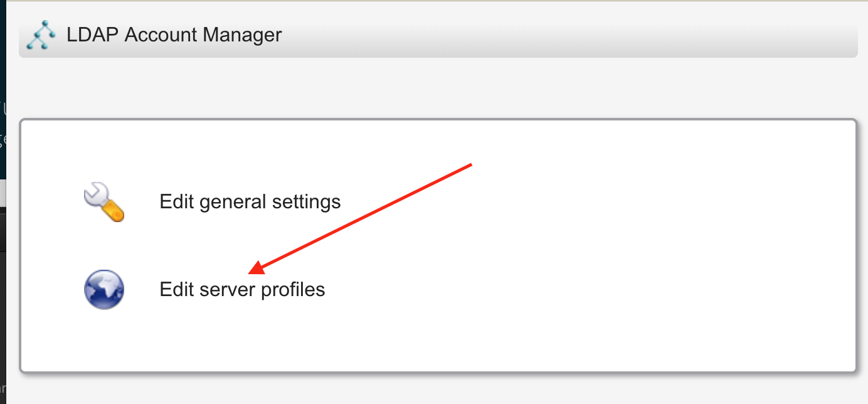Click the red arrow's pointed tip
This screenshot has width=868, height=404.
pyautogui.click(x=251, y=274)
